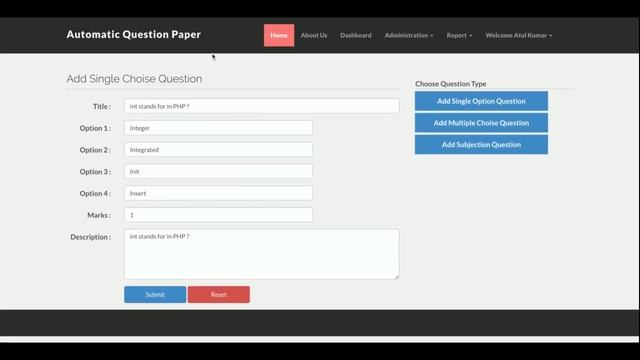Screen dimensions: 640x360
Task: Click the Title label text
Action: (x=102, y=107)
